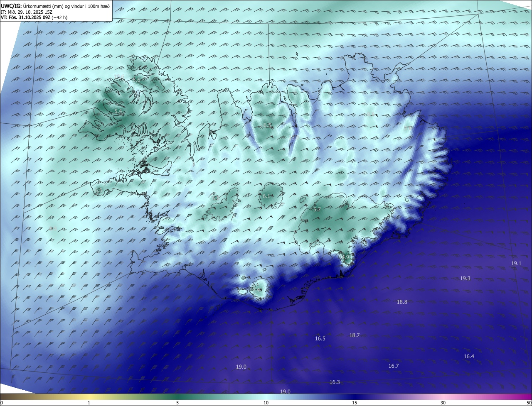Click the 0 tick on the color scale
Screen dimensions: 532x406
pos(2,403)
